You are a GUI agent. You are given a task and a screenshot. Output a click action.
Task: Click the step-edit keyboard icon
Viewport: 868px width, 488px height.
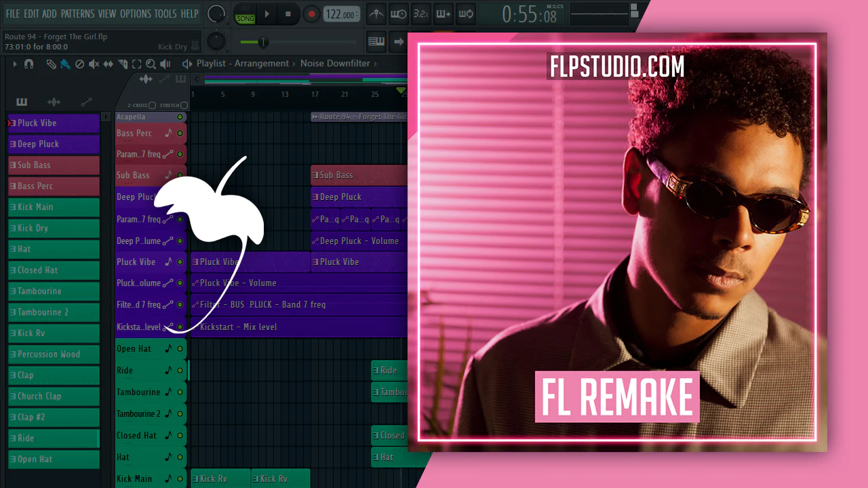click(376, 41)
